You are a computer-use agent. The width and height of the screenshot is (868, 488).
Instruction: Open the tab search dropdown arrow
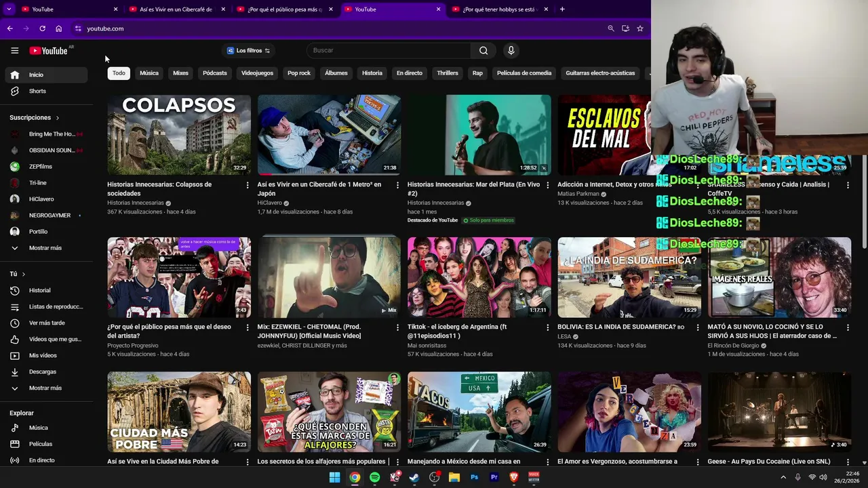point(9,9)
